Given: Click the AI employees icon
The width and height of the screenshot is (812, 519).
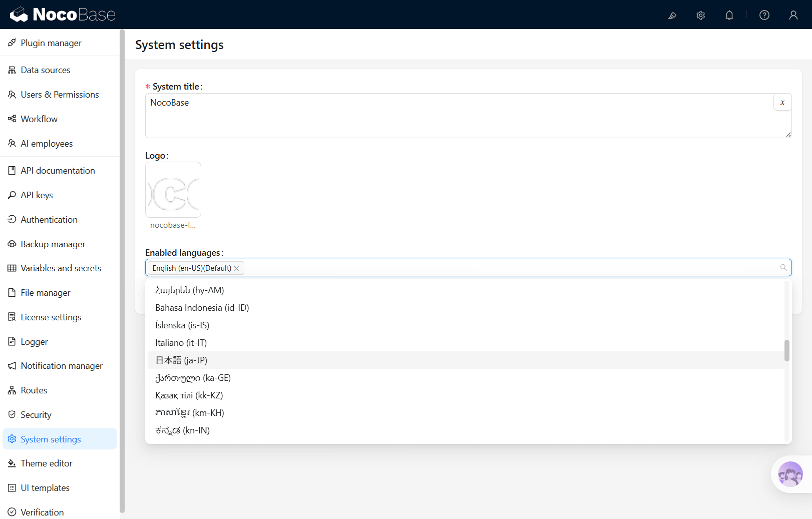Looking at the screenshot, I should click(12, 144).
